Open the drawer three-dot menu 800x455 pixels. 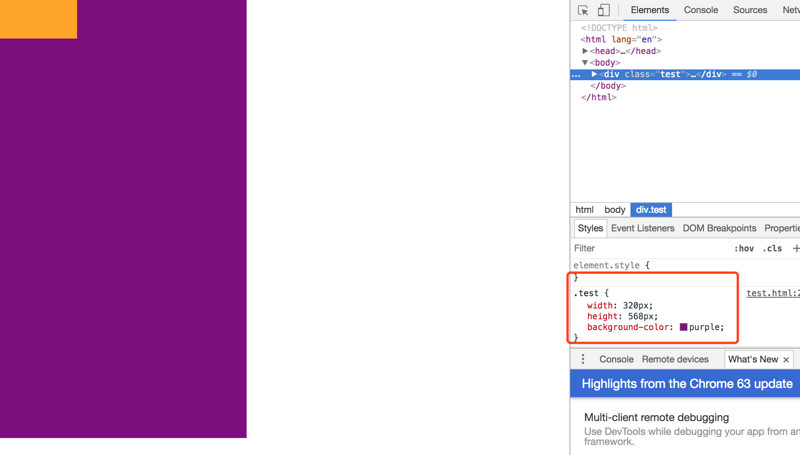tap(583, 359)
